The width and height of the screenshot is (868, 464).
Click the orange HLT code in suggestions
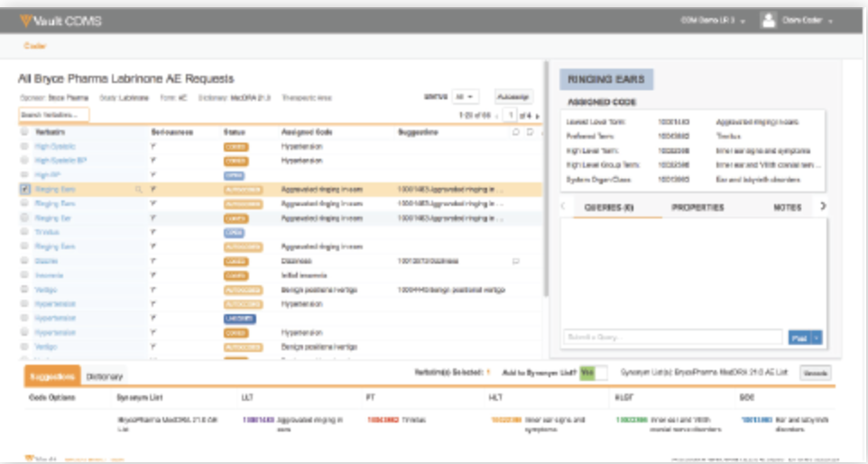tap(506, 421)
